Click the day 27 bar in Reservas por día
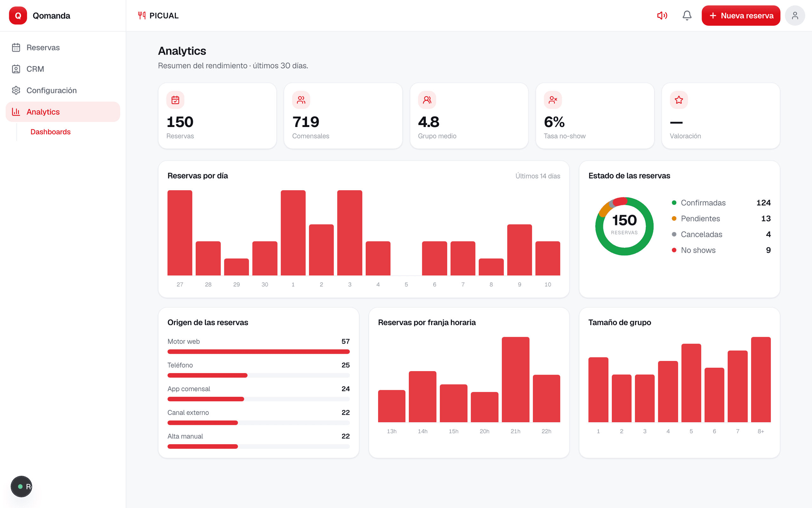Viewport: 812px width, 508px height. point(180,233)
